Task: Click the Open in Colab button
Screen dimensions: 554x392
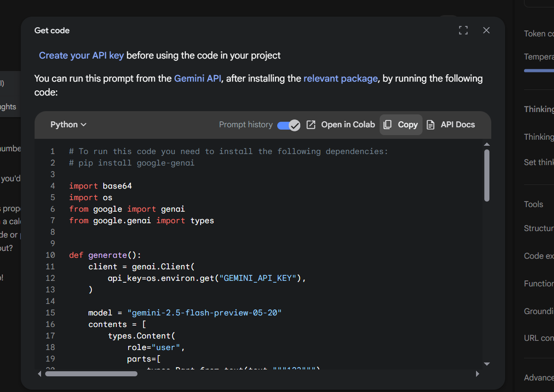Action: pyautogui.click(x=348, y=125)
